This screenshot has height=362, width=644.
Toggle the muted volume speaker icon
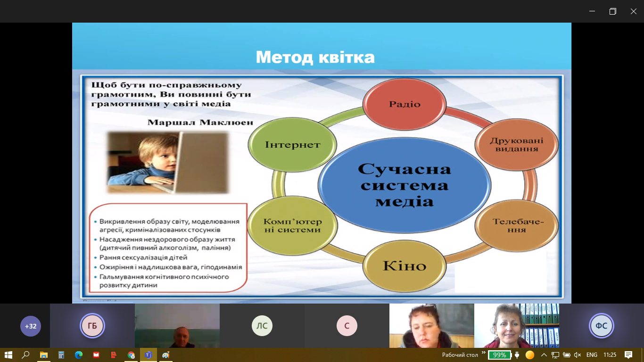point(578,355)
